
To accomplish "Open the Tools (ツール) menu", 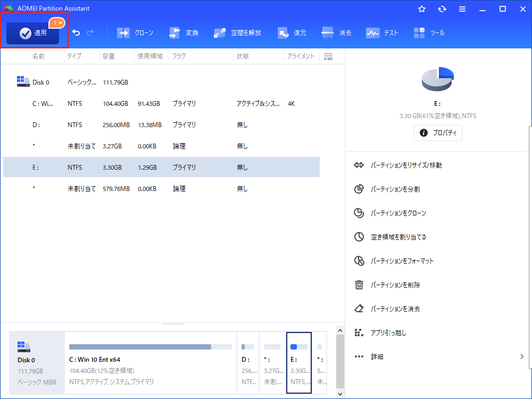I will pyautogui.click(x=429, y=33).
